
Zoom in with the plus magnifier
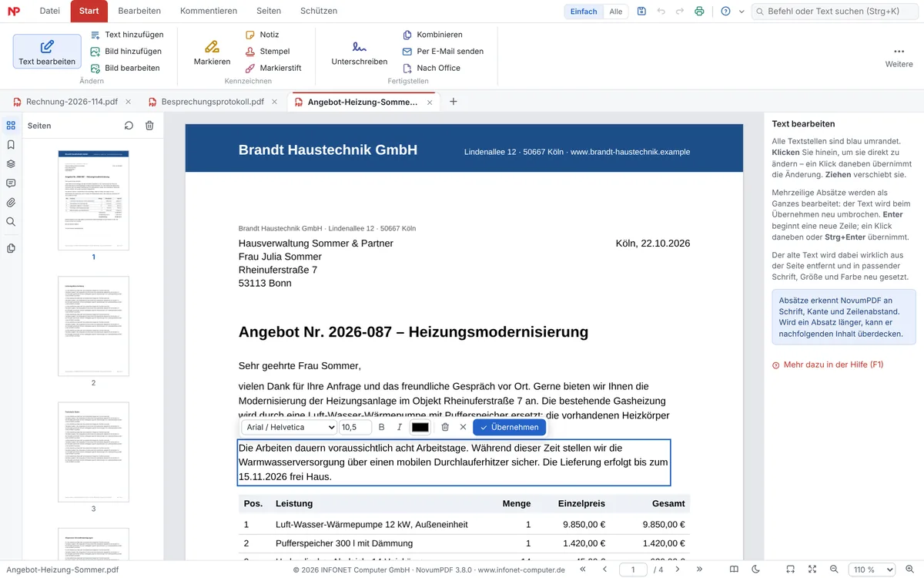[x=910, y=570]
